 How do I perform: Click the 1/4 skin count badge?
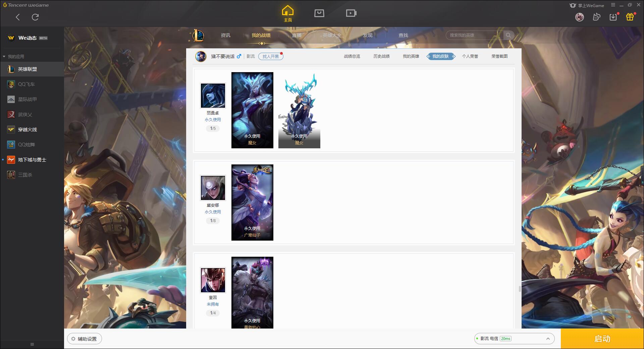213,313
